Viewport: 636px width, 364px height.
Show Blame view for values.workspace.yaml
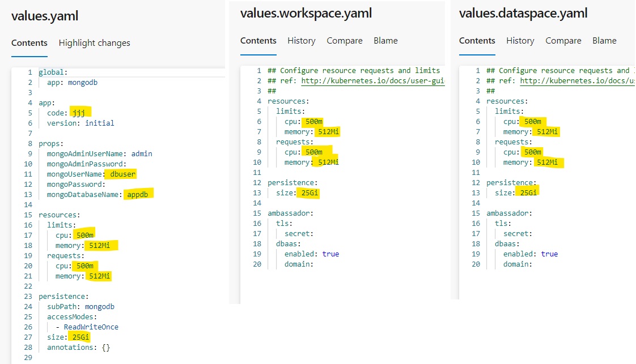point(385,41)
